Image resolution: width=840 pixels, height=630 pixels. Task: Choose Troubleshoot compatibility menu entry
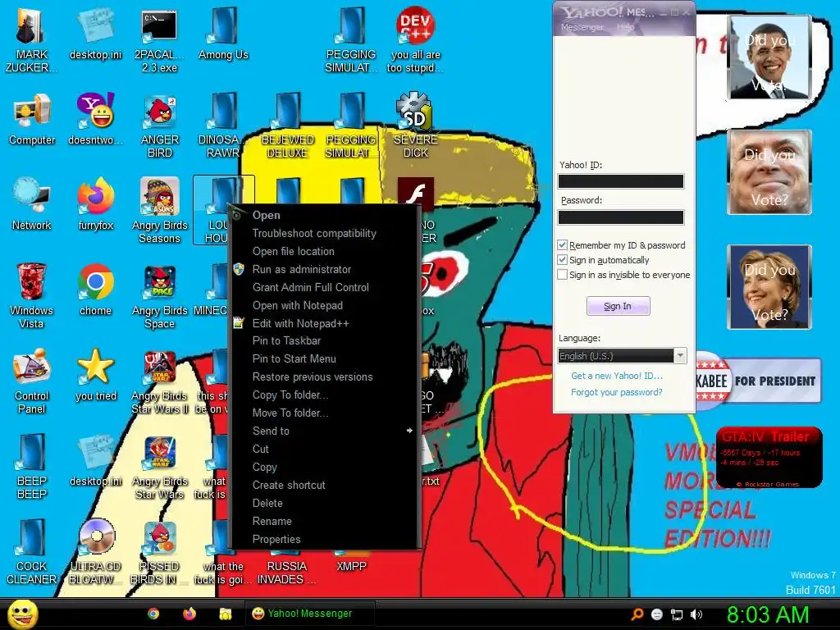click(325, 234)
